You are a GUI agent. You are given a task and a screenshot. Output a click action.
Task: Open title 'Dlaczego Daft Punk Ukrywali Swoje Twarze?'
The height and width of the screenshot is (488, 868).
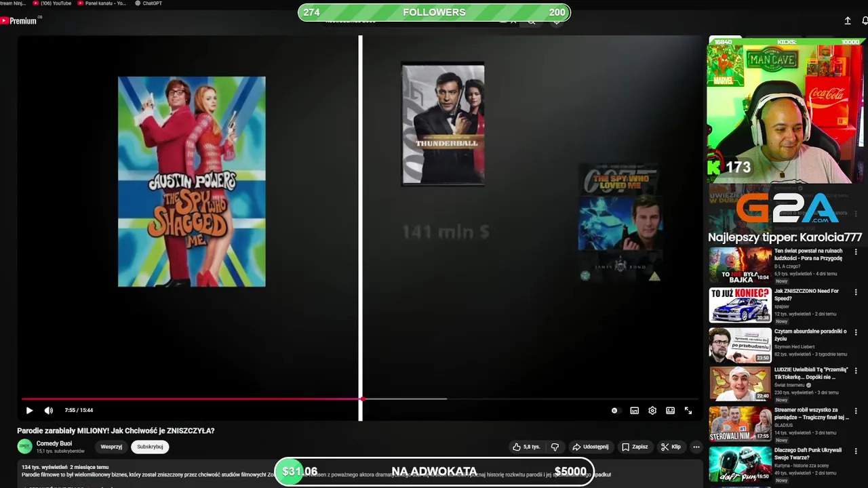(x=808, y=453)
